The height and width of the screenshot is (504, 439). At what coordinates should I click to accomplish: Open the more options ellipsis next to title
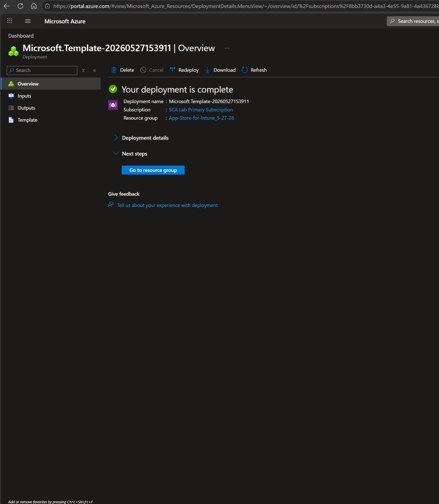[x=227, y=48]
